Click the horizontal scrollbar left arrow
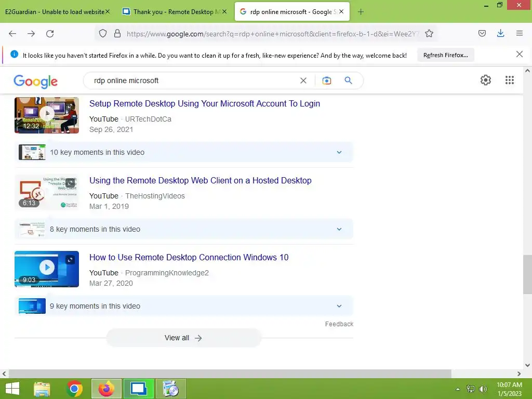The width and height of the screenshot is (532, 399). [4, 374]
